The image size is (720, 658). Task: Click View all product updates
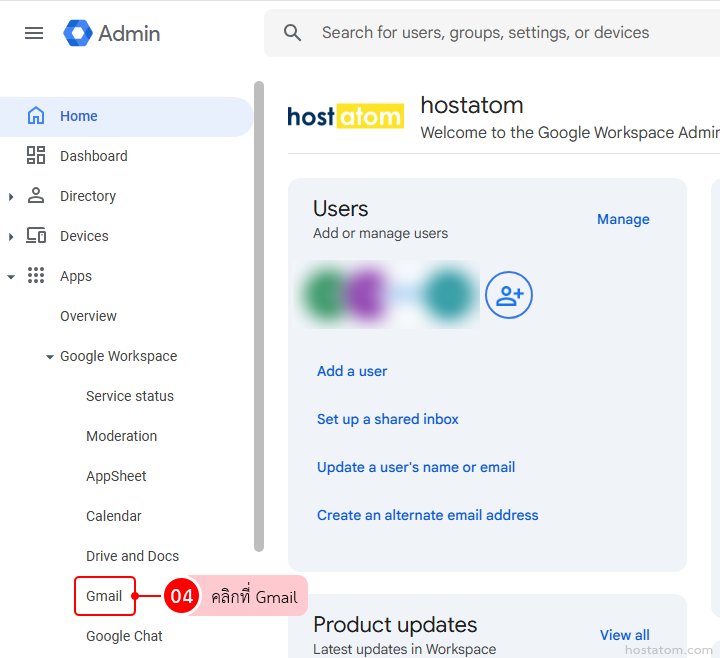tap(624, 635)
